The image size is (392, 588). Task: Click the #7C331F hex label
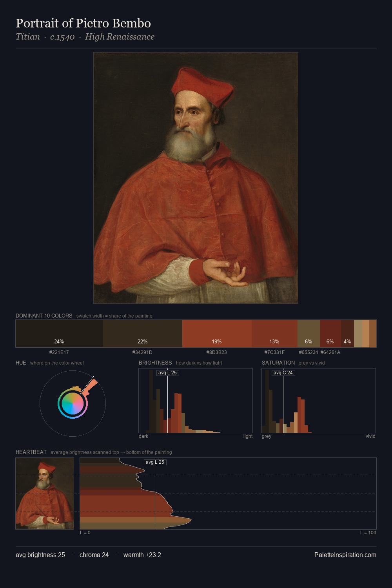click(x=274, y=352)
